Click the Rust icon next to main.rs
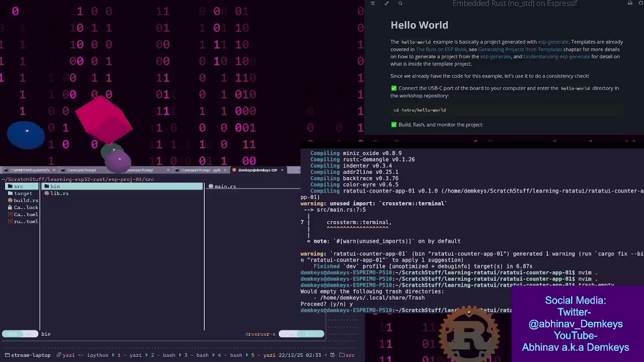 click(211, 187)
